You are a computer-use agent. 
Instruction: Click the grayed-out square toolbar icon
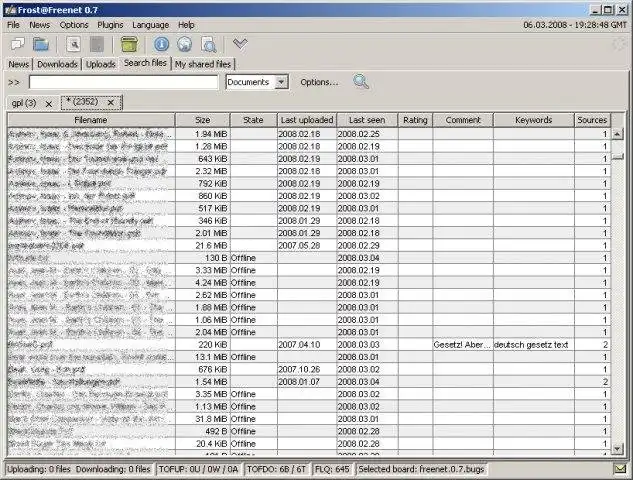click(97, 44)
